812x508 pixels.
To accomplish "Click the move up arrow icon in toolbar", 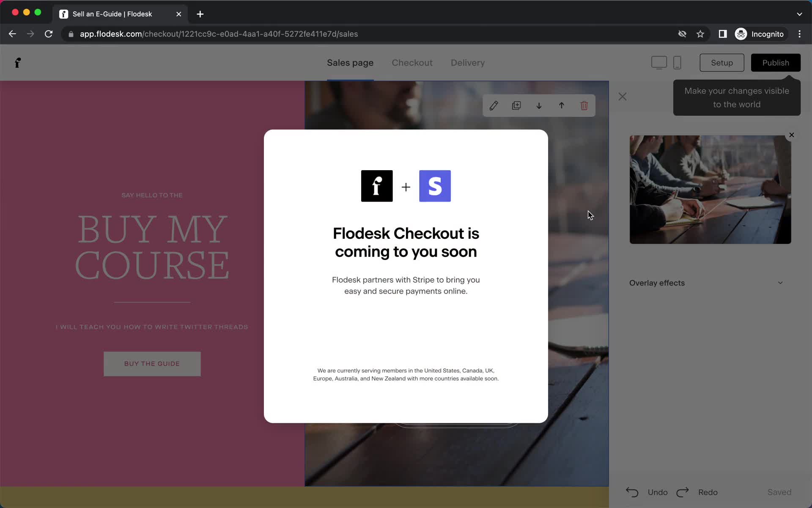I will coord(561,105).
